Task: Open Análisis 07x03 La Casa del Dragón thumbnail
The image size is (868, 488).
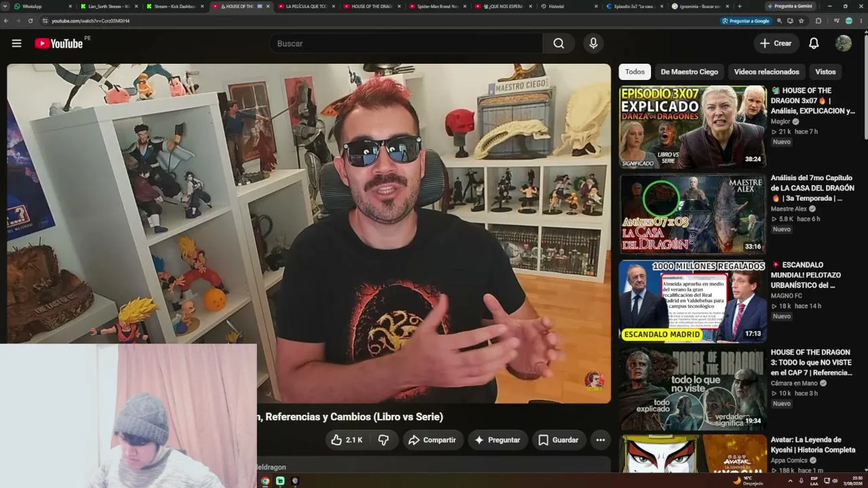Action: [x=692, y=214]
